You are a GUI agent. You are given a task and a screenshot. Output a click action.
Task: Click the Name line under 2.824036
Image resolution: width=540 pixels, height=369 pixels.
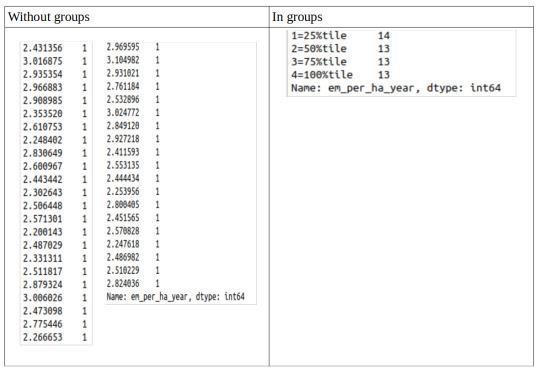[176, 297]
